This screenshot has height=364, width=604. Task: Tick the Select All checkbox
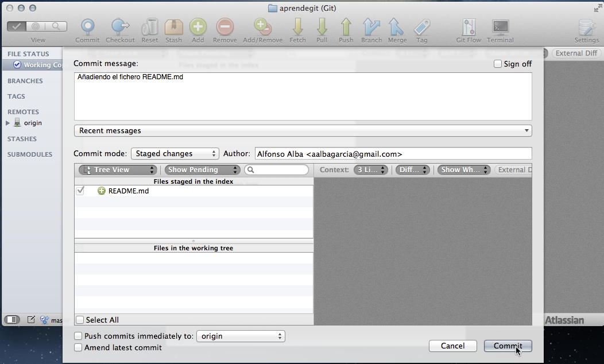point(80,320)
